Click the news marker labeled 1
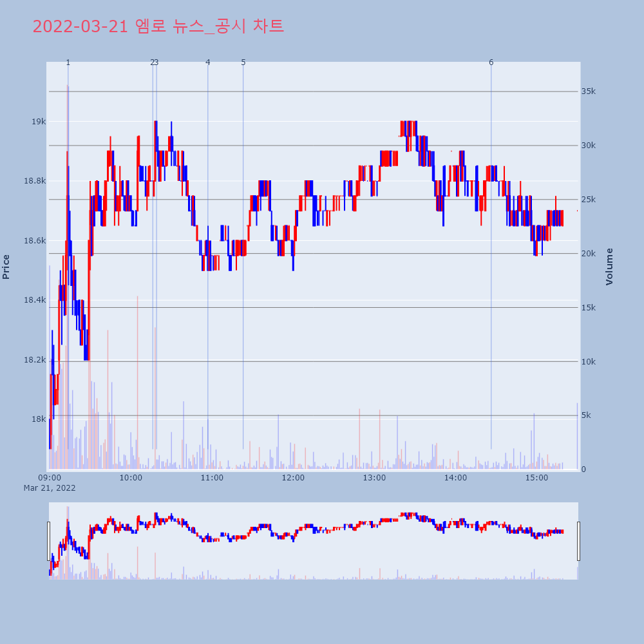 [68, 62]
